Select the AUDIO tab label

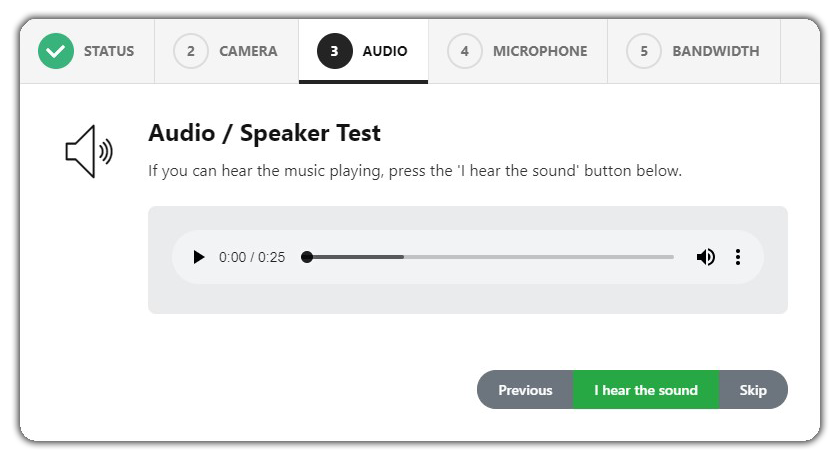click(385, 51)
